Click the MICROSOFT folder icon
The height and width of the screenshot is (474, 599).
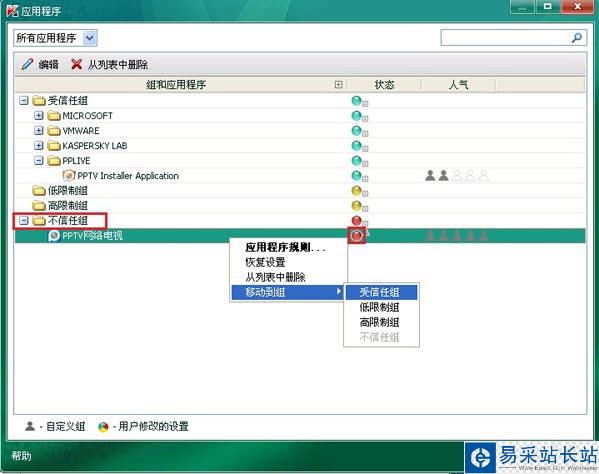[x=54, y=116]
